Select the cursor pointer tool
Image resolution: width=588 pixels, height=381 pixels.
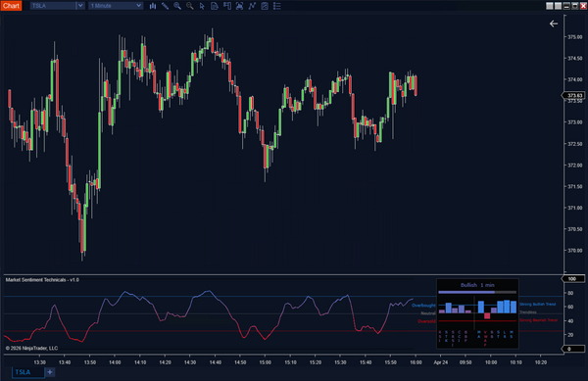[202, 6]
